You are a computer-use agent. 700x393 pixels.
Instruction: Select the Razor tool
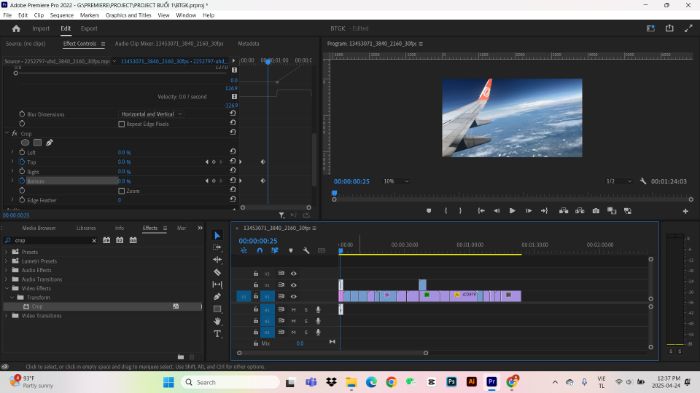217,272
